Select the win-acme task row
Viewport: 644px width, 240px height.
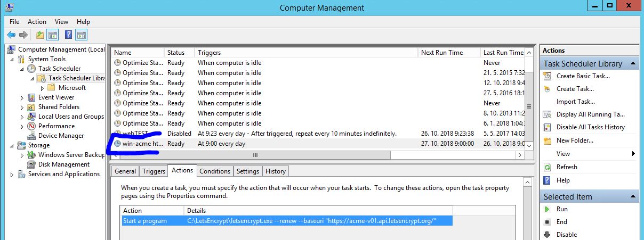tap(319, 144)
